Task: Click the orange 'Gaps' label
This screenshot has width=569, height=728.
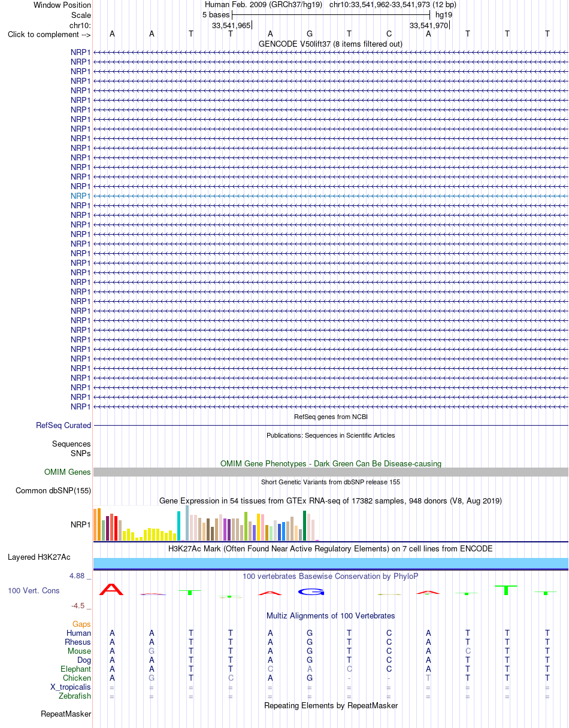Action: coord(82,624)
